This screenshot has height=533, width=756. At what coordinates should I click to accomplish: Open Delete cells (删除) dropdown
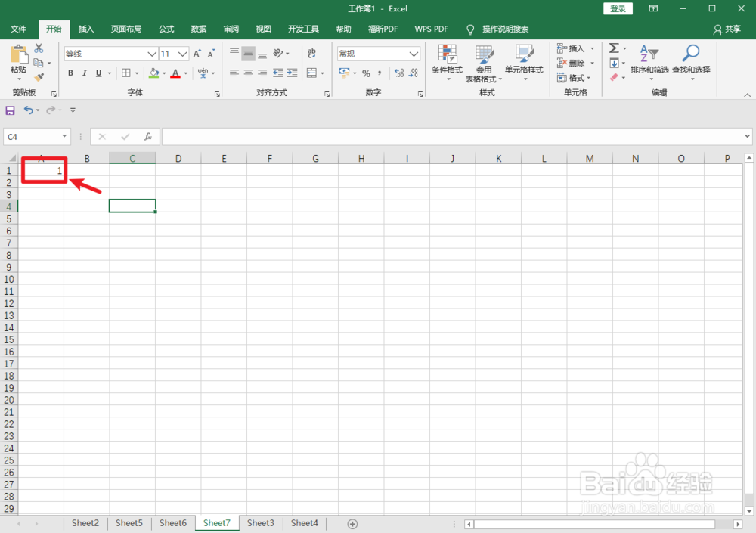tap(575, 63)
